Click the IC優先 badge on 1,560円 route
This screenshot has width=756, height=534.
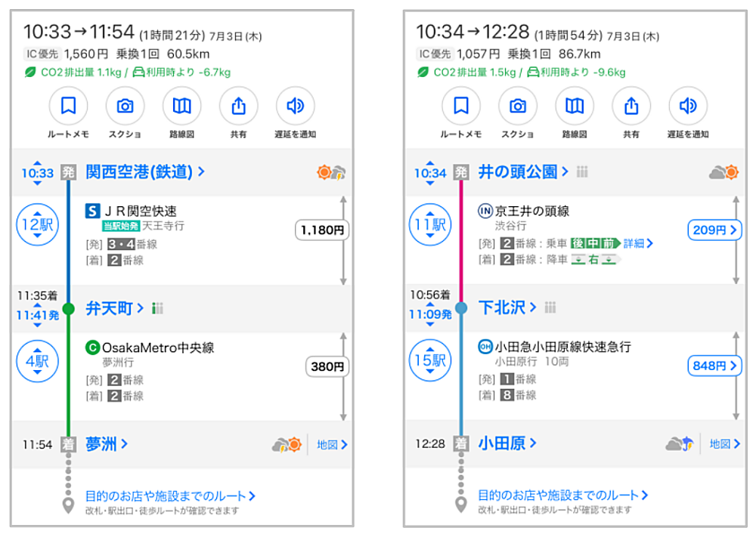click(42, 54)
